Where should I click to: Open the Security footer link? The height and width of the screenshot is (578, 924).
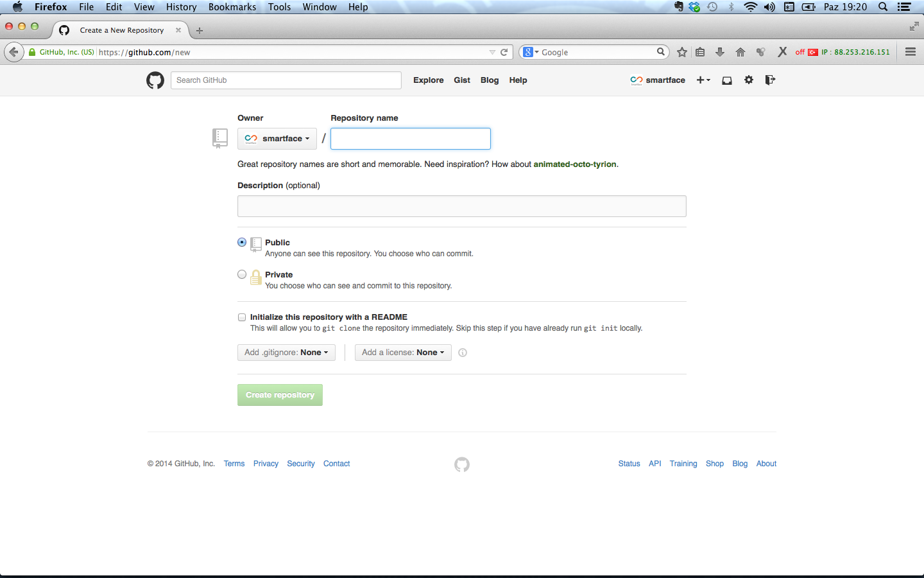(x=301, y=464)
